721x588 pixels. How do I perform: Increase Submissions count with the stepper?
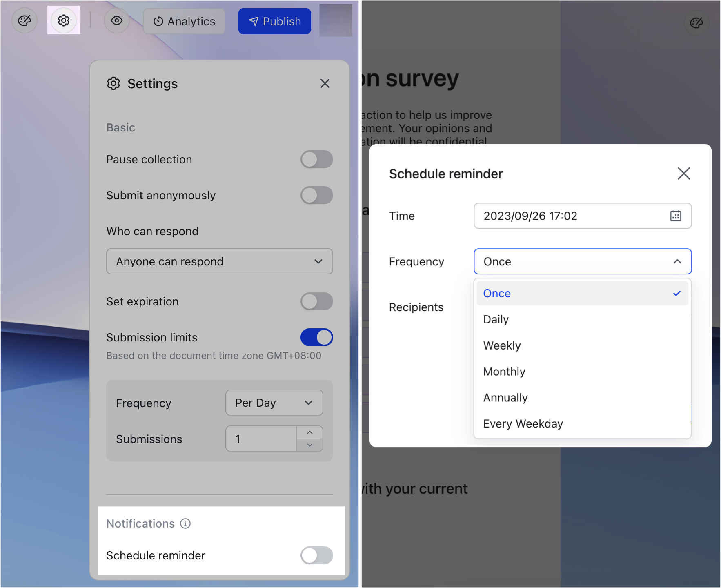pyautogui.click(x=309, y=433)
